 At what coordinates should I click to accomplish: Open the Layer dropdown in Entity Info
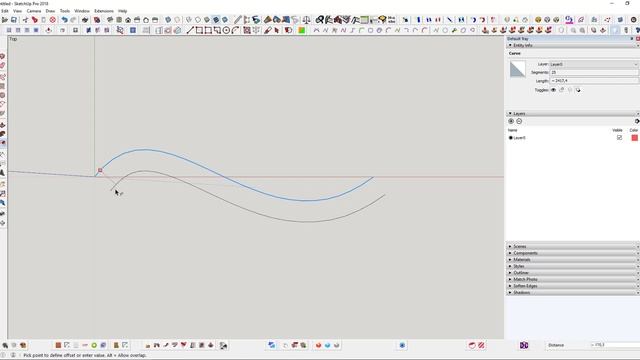(x=594, y=64)
